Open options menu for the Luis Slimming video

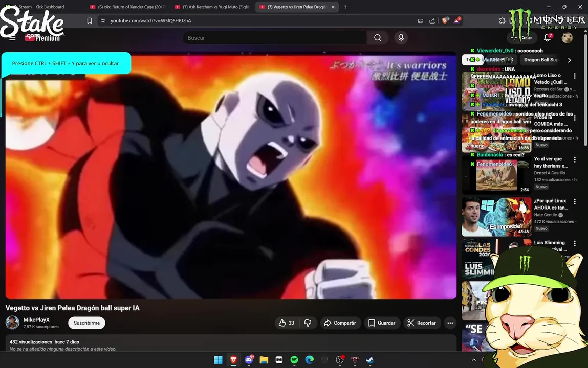click(x=575, y=244)
